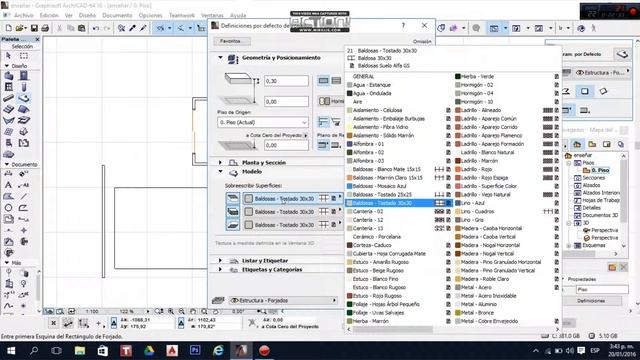The width and height of the screenshot is (640, 360).
Task: Click the cancel X icon in coordinates bar
Action: pyautogui.click(x=53, y=323)
